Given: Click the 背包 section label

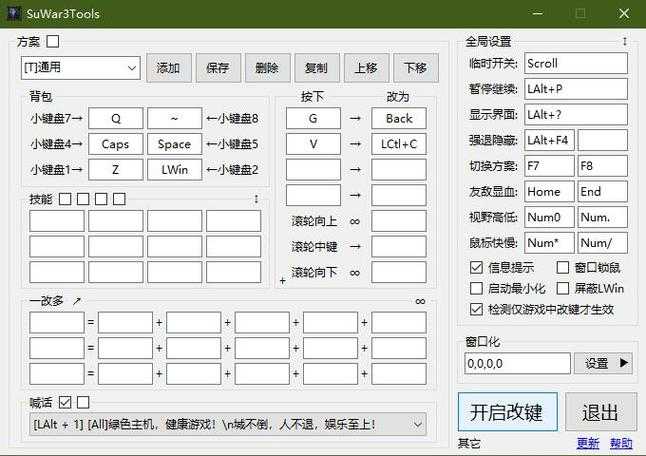Looking at the screenshot, I should [41, 96].
